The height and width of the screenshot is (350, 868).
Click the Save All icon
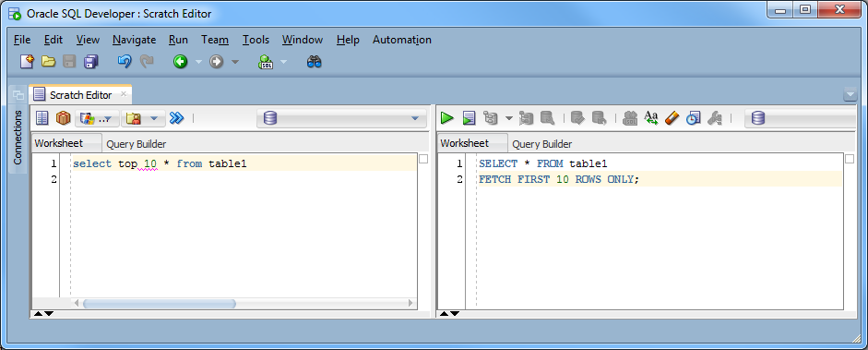[90, 62]
